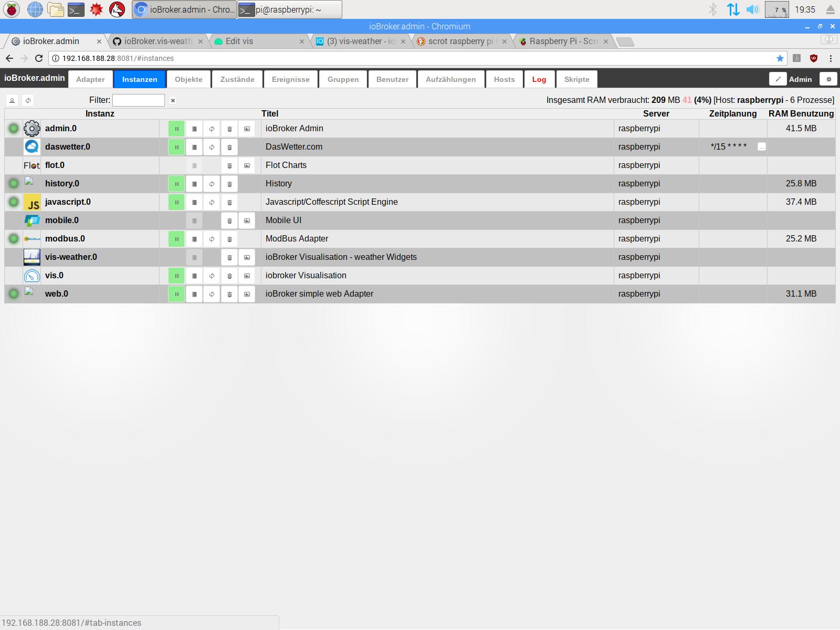This screenshot has height=630, width=840.
Task: Delete the daswetter.0 instance
Action: pos(229,147)
